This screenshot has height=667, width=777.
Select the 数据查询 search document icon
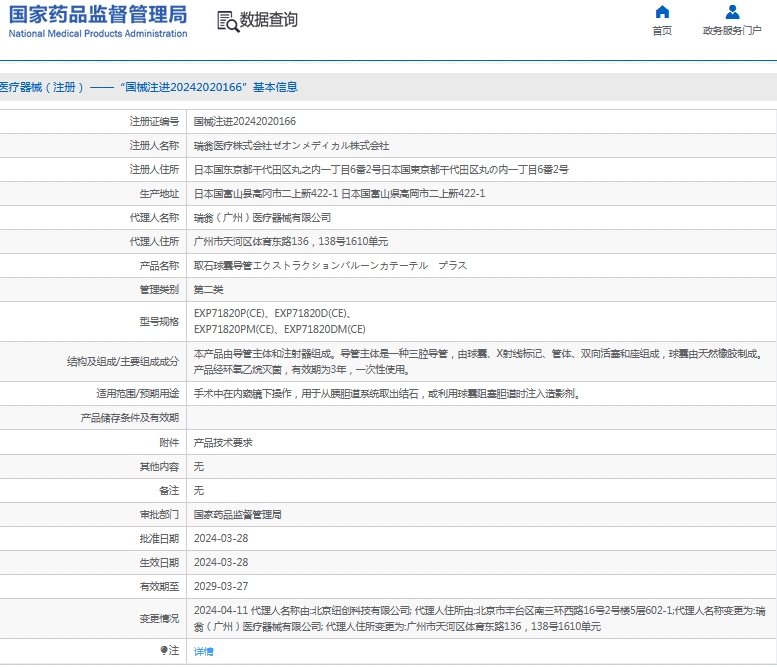pos(228,21)
